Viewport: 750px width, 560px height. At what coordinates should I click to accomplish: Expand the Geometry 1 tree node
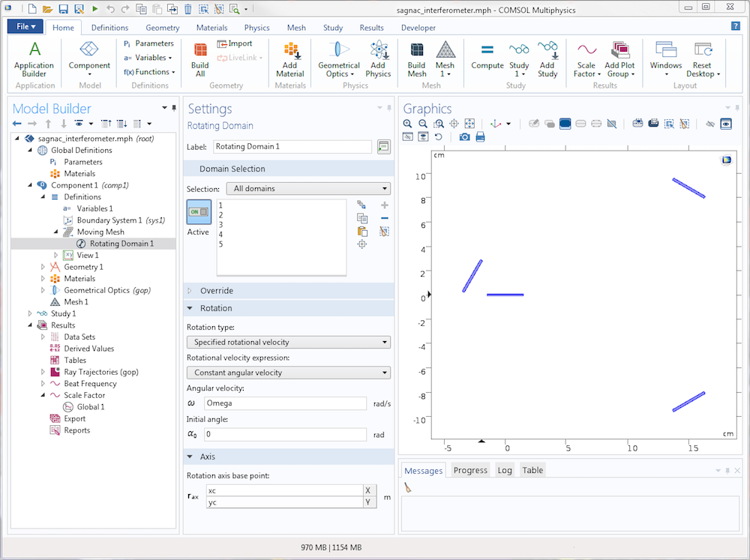pyautogui.click(x=43, y=267)
